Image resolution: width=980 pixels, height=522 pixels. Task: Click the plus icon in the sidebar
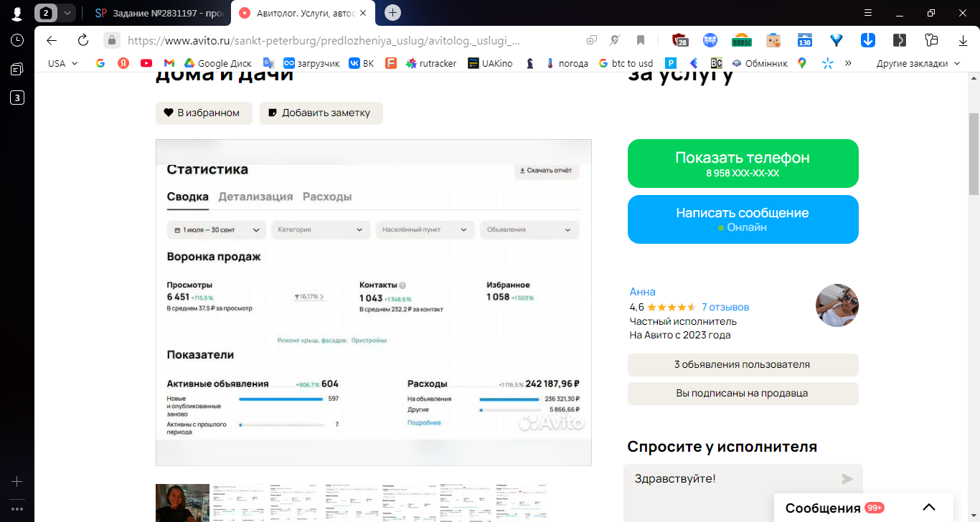17,481
